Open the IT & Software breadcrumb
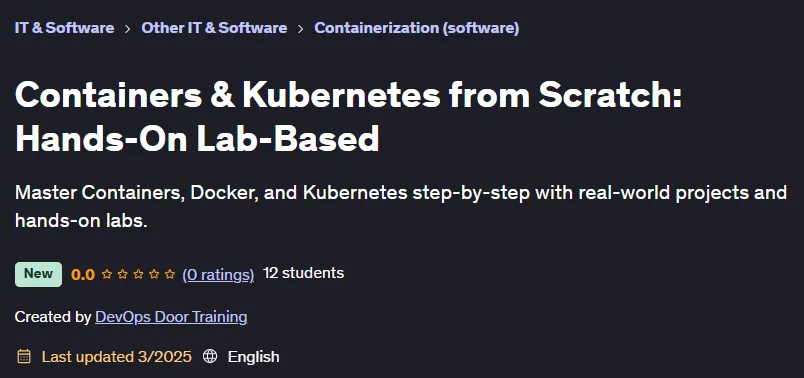The height and width of the screenshot is (378, 804). point(65,28)
